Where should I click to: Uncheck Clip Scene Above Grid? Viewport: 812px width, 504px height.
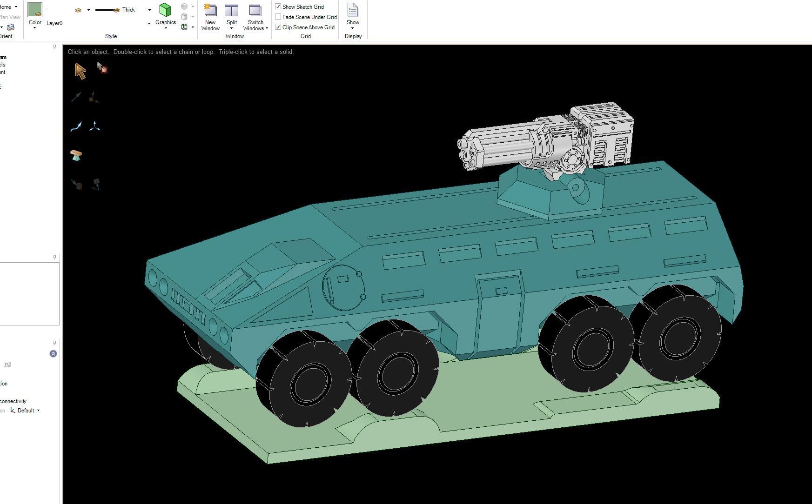[278, 27]
